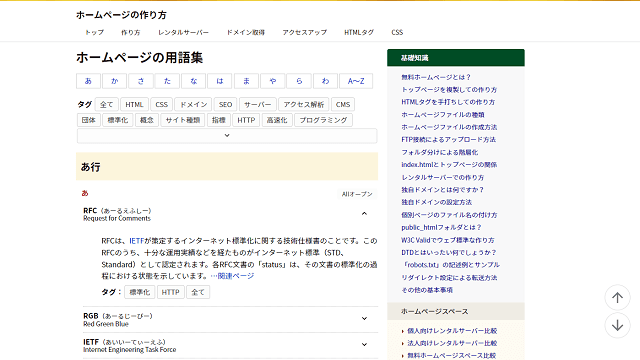Screen dimensions: 640x360
Task: Select the CMS tag filter
Action: (343, 104)
